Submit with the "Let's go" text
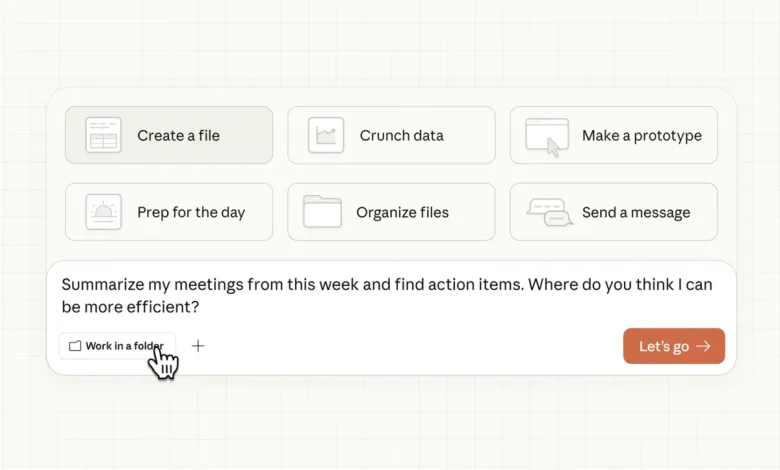 coord(663,346)
